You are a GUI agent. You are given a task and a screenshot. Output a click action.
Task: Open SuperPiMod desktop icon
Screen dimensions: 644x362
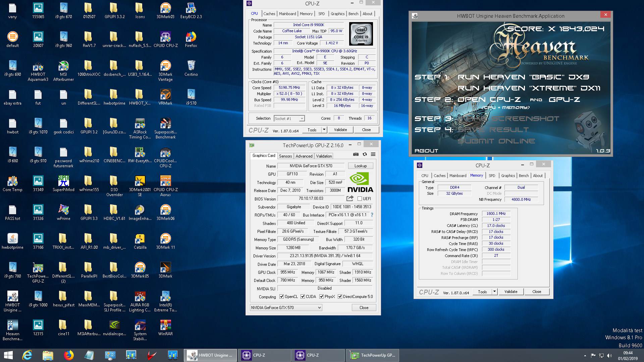pos(63,184)
